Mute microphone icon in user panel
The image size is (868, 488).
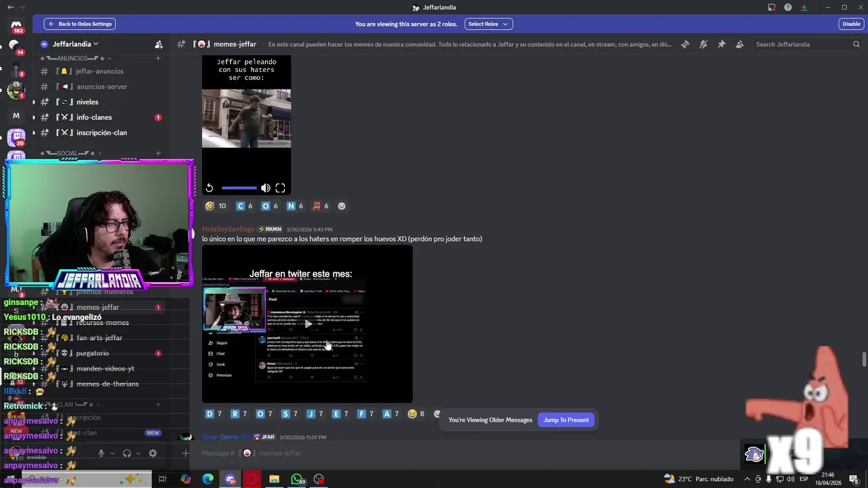coord(101,453)
